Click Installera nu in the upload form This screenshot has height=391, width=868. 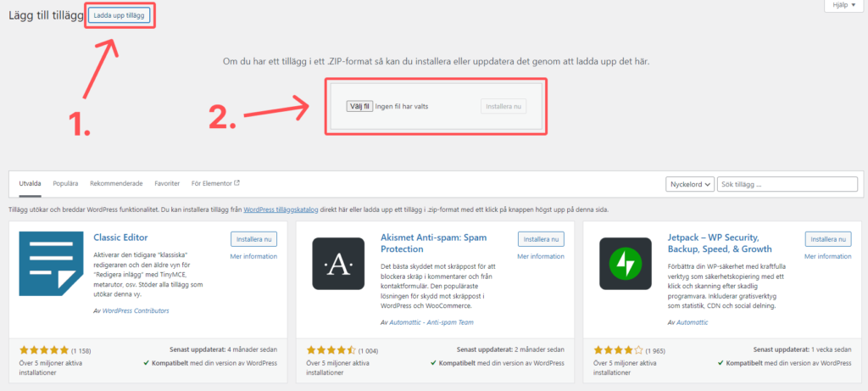tap(504, 106)
